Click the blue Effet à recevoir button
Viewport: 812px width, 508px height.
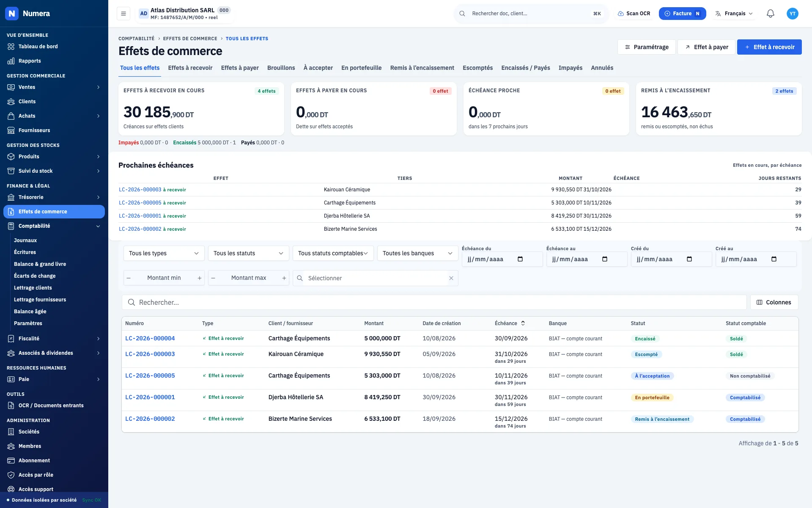pyautogui.click(x=769, y=47)
